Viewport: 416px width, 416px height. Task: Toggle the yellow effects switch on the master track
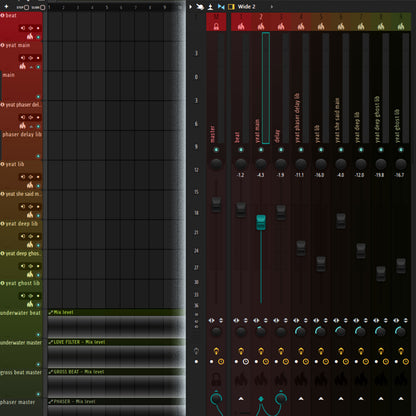pos(216,351)
